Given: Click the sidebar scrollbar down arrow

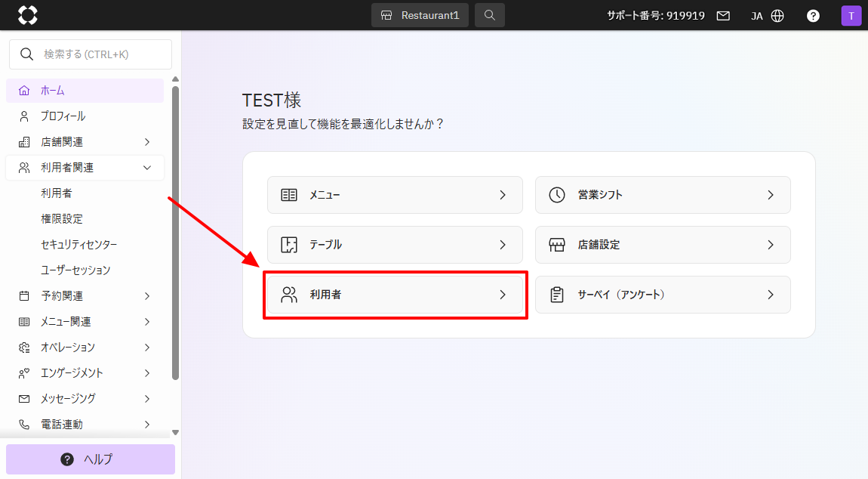Looking at the screenshot, I should click(175, 432).
